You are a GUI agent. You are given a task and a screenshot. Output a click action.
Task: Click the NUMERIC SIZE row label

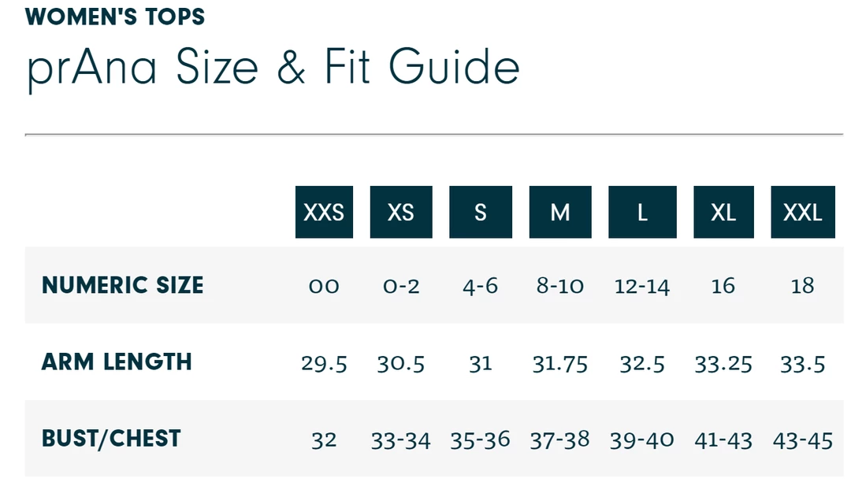[x=123, y=285]
